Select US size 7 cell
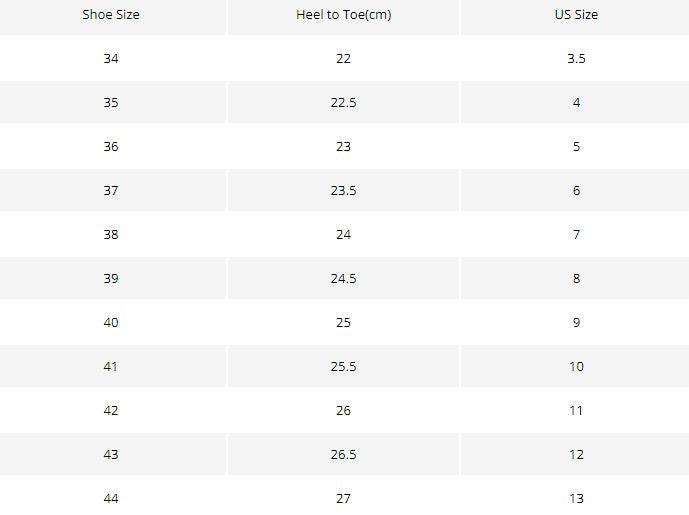The height and width of the screenshot is (515, 689). [x=576, y=234]
